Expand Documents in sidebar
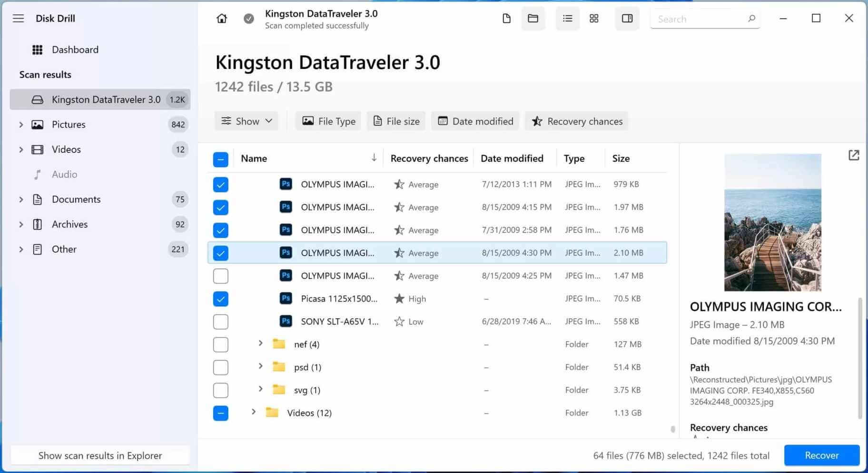This screenshot has width=868, height=473. tap(21, 199)
